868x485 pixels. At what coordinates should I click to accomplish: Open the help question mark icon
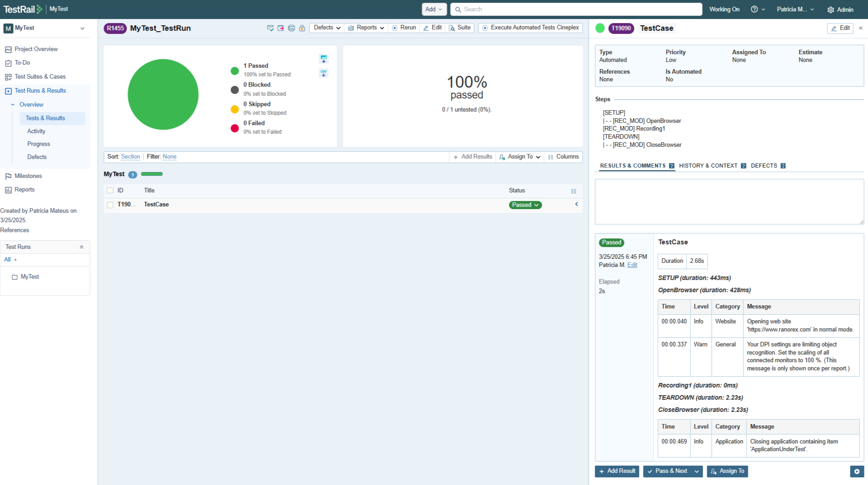pos(754,9)
